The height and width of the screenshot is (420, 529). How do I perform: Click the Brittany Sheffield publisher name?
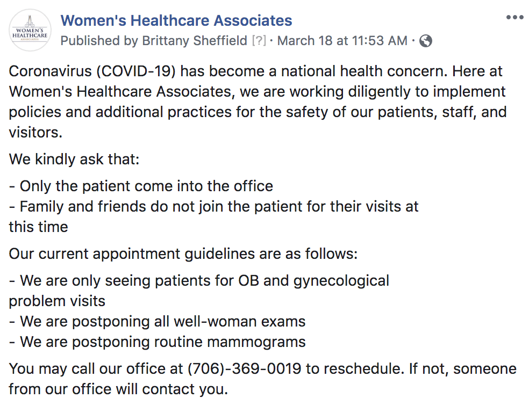click(194, 41)
